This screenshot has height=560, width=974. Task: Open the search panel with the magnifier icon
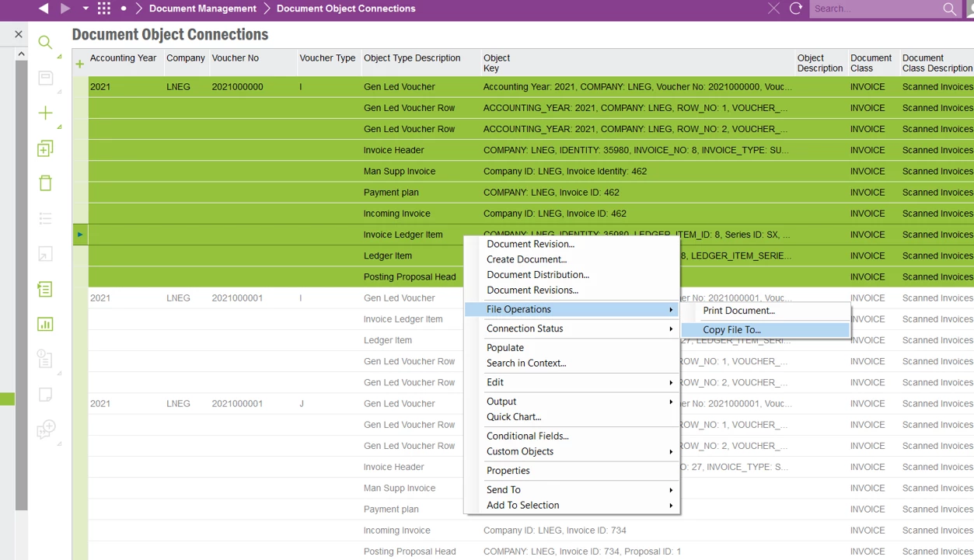[x=44, y=43]
